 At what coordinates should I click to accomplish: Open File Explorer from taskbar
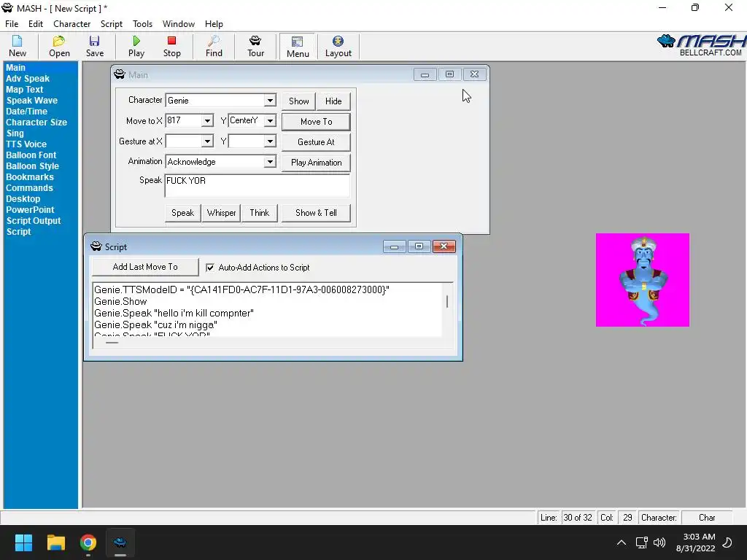pyautogui.click(x=55, y=542)
